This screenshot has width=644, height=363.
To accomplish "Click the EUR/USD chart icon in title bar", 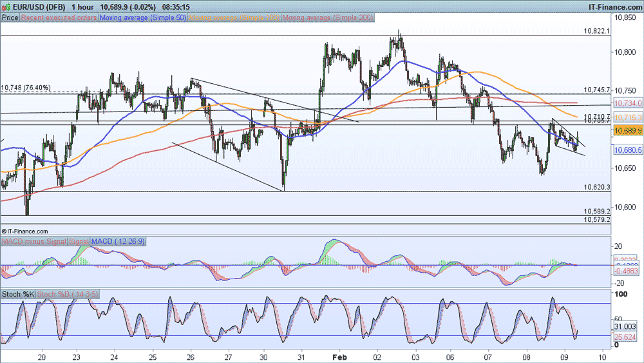I will click(x=6, y=7).
